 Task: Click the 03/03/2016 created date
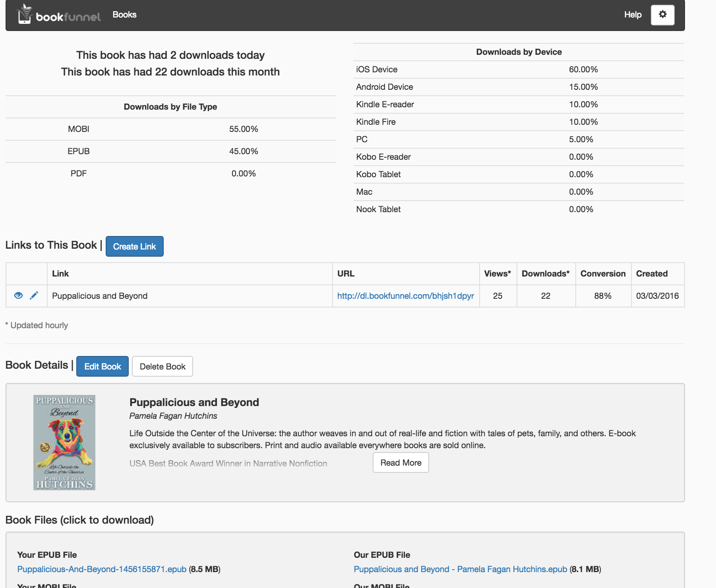[657, 296]
